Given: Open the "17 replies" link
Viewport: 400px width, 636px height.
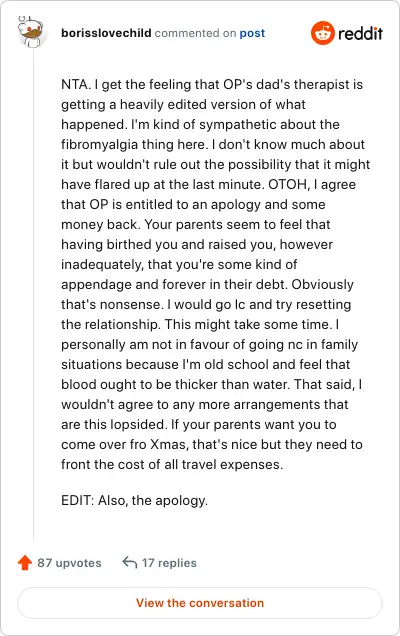Looking at the screenshot, I should [x=169, y=563].
